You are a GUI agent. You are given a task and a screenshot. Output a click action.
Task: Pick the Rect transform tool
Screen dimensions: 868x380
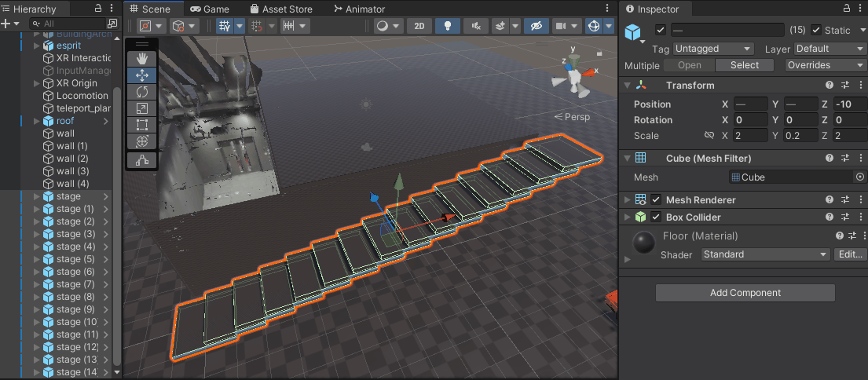click(x=142, y=125)
